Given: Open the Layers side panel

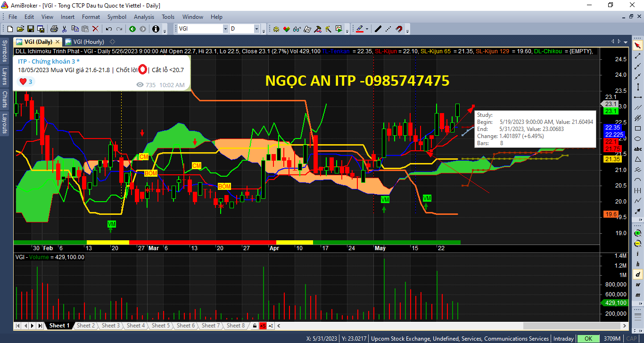Looking at the screenshot, I should click(x=5, y=76).
